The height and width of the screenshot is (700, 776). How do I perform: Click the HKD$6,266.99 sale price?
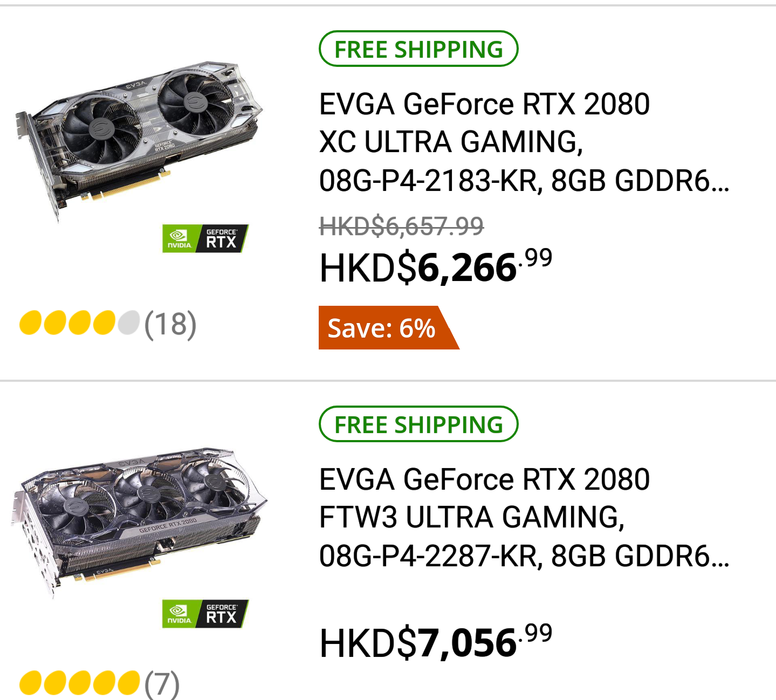coord(435,267)
